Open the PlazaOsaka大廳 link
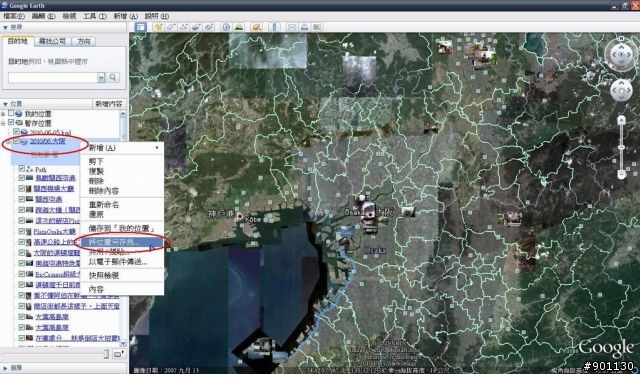 click(x=55, y=232)
